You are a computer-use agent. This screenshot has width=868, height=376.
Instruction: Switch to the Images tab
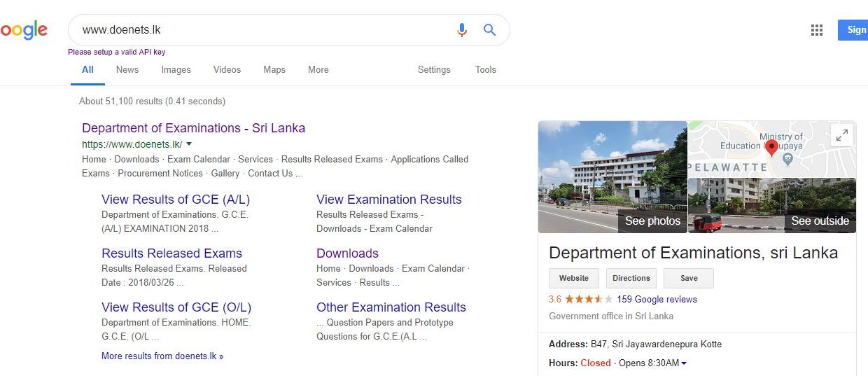pos(176,69)
